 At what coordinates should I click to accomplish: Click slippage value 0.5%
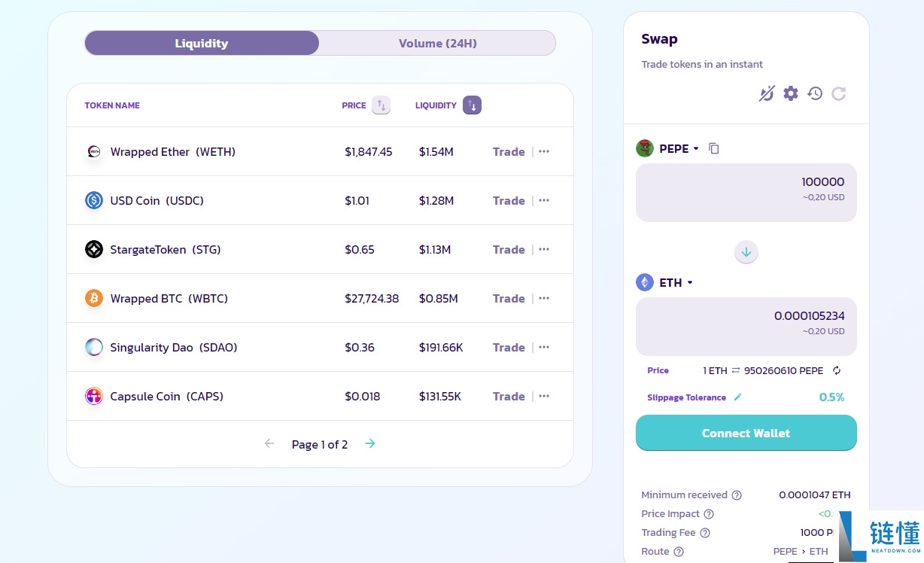point(831,397)
